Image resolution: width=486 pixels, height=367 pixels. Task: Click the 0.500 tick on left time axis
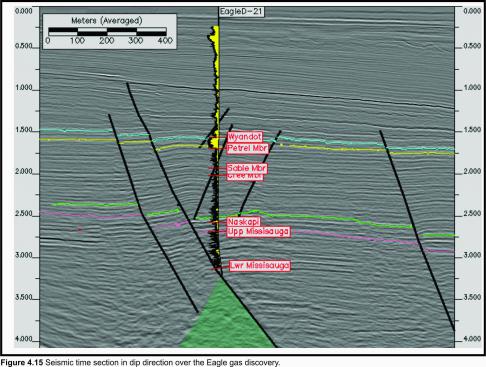tap(24, 46)
